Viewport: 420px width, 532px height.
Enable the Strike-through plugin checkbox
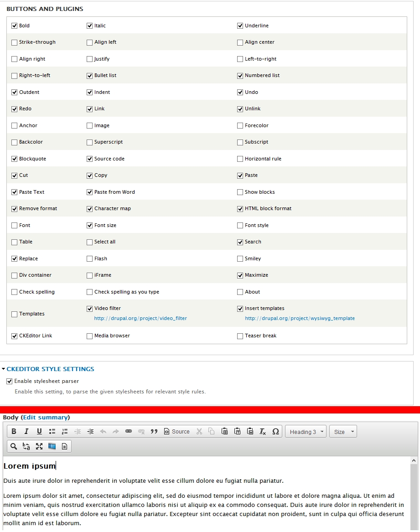click(x=14, y=42)
